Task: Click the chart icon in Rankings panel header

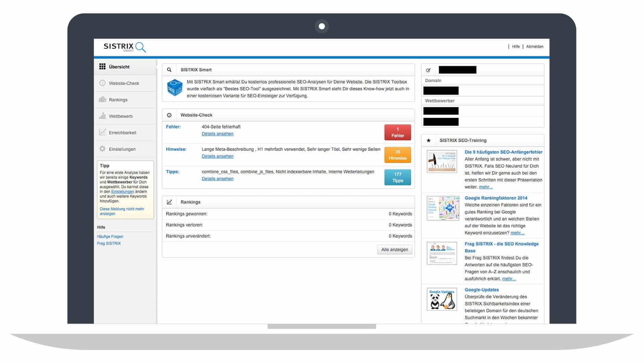Action: 169,202
